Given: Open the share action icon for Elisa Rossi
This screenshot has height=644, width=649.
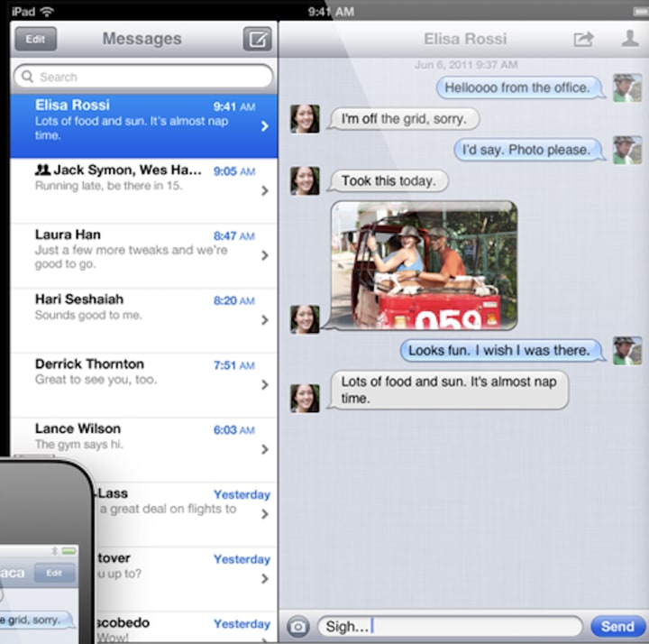Looking at the screenshot, I should (x=583, y=39).
